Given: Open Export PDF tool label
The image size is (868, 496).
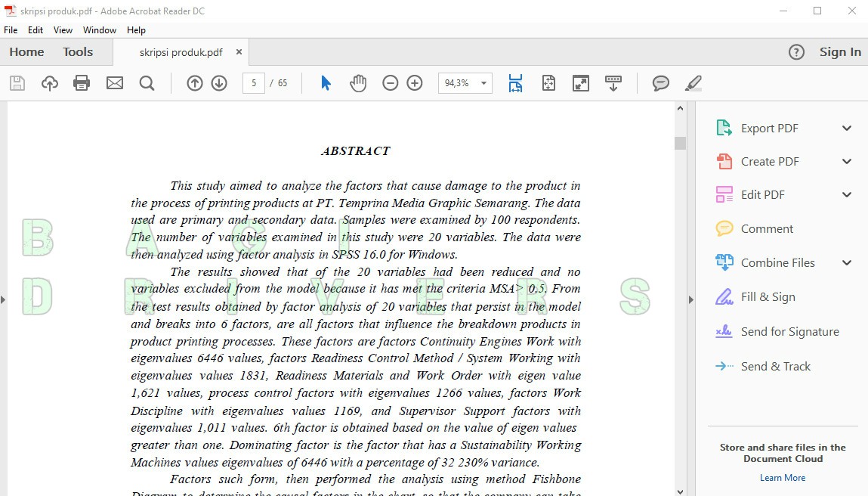Looking at the screenshot, I should coord(770,128).
